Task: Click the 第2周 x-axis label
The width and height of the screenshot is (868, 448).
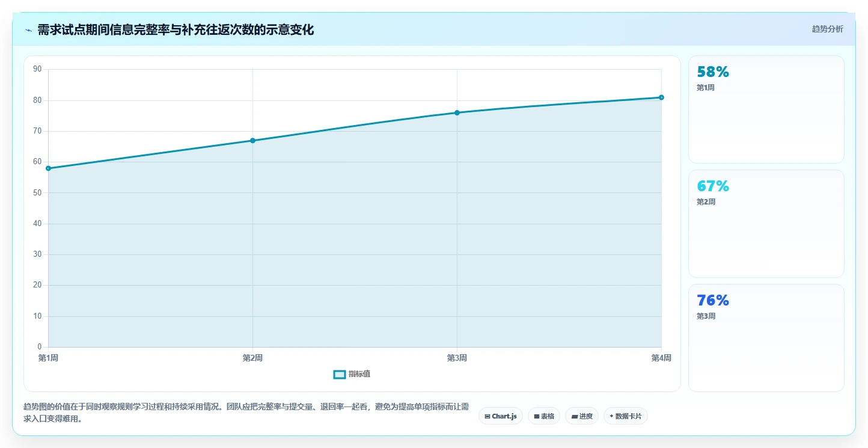Action: (x=252, y=358)
